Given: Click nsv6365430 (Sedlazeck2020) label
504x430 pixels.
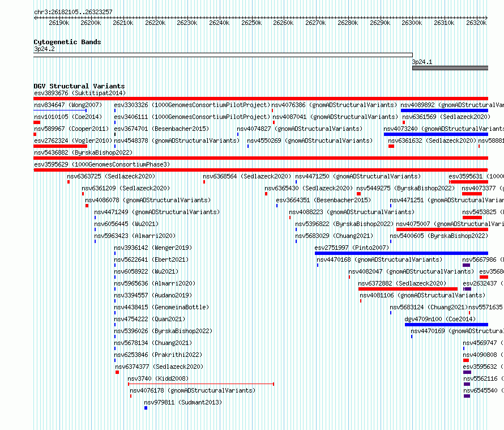Looking at the screenshot, I should click(309, 189).
